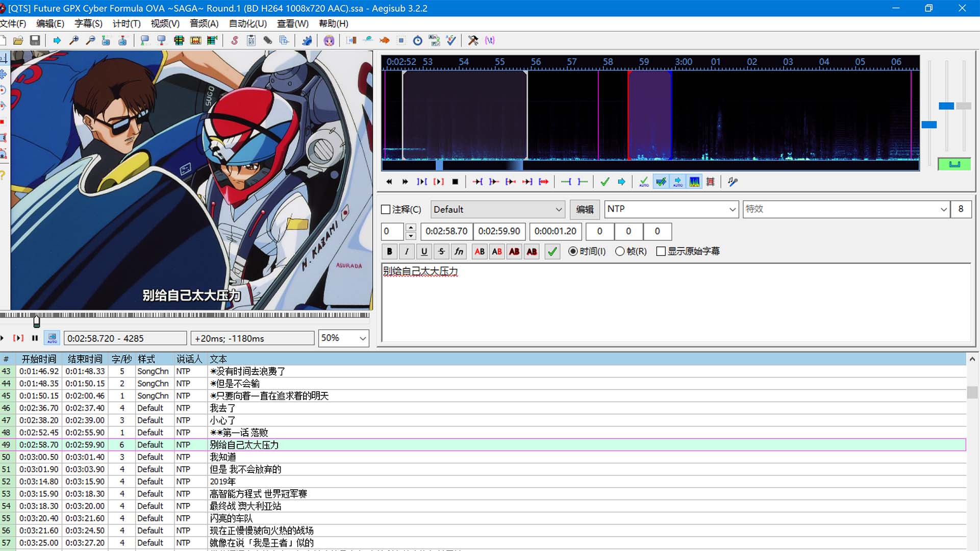Image resolution: width=980 pixels, height=551 pixels.
Task: Click the Jump to video frame arrow icon
Action: pyautogui.click(x=57, y=40)
